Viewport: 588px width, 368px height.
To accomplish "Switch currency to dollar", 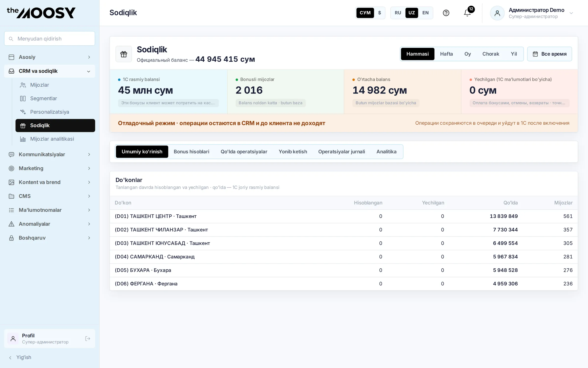I will pos(379,13).
